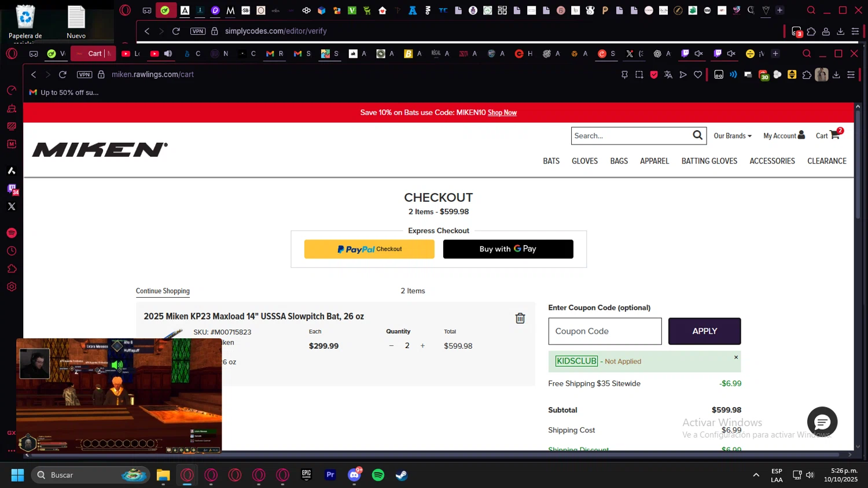Pin the current tab with pushpin icon

(x=624, y=75)
